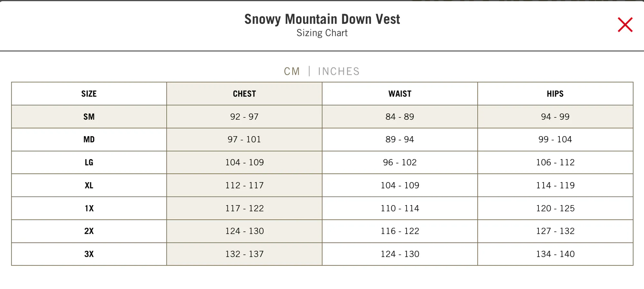Select the LG size row label
This screenshot has height=289, width=644.
coord(89,163)
